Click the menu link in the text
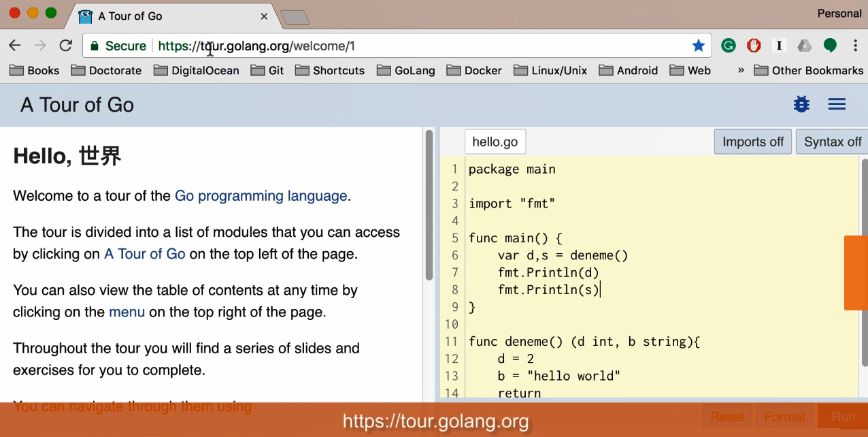The width and height of the screenshot is (868, 437). [x=127, y=312]
